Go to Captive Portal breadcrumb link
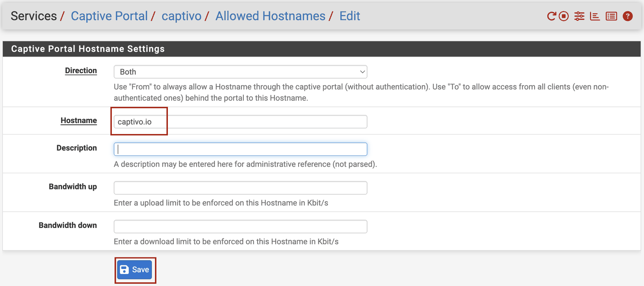This screenshot has height=286, width=644. coord(109,16)
